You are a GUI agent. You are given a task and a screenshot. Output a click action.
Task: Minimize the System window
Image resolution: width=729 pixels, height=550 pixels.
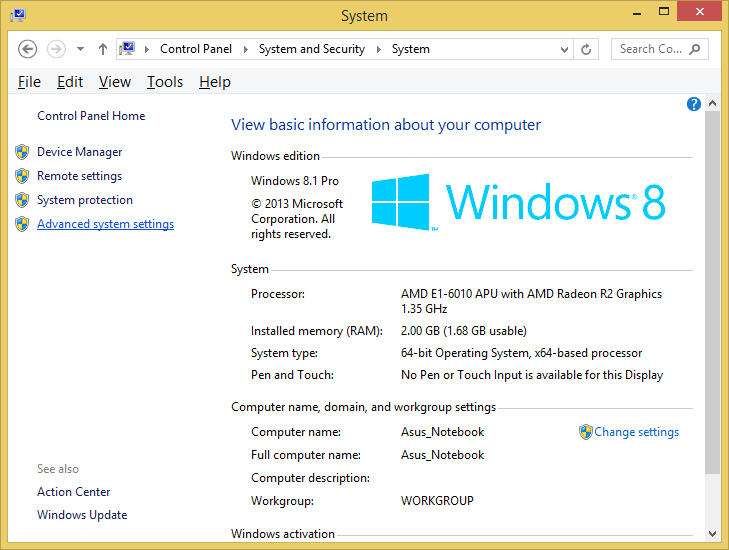pos(637,12)
